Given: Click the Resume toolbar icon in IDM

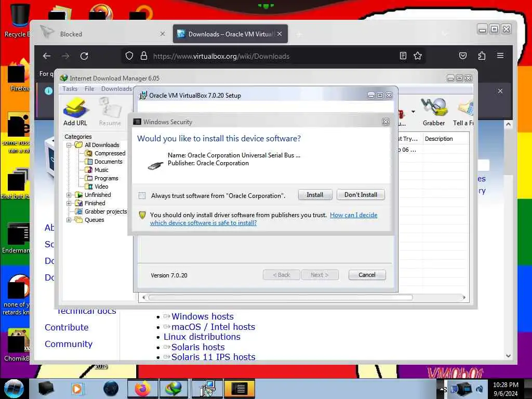Looking at the screenshot, I should [x=110, y=112].
